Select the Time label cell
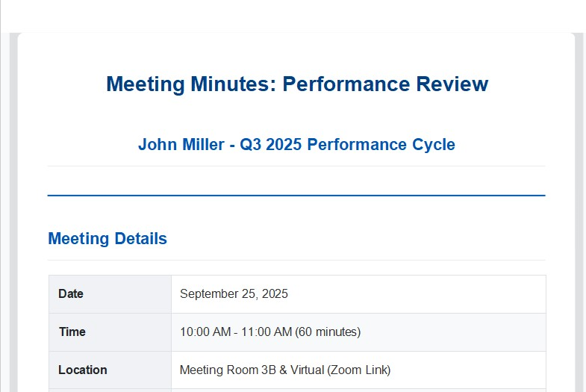This screenshot has width=586, height=392. (x=110, y=332)
